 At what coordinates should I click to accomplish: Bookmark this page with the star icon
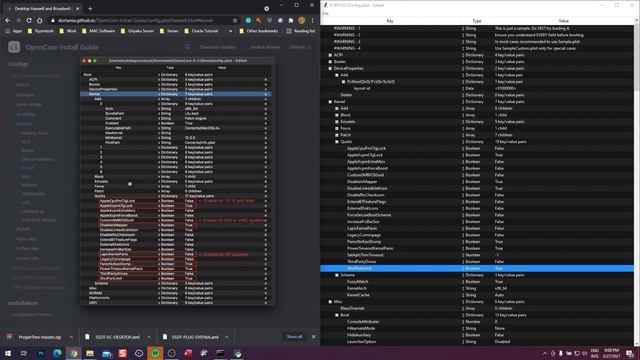[x=235, y=20]
